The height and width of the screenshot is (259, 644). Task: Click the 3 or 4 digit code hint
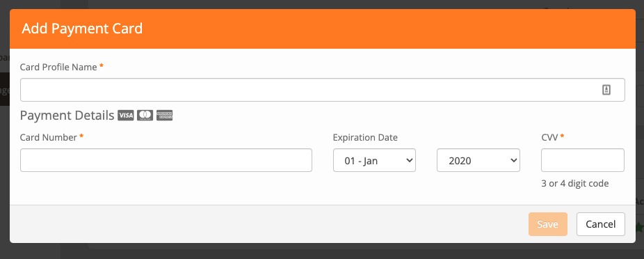click(x=574, y=183)
